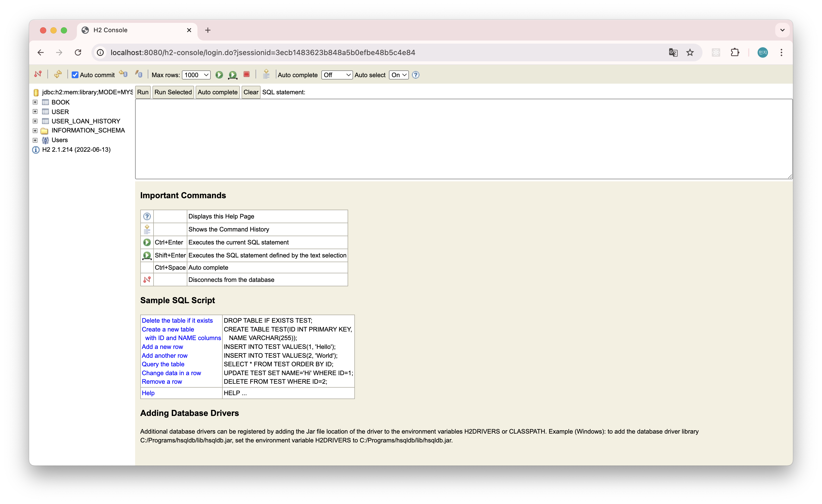Click the USER table icon
The width and height of the screenshot is (822, 504).
click(45, 112)
